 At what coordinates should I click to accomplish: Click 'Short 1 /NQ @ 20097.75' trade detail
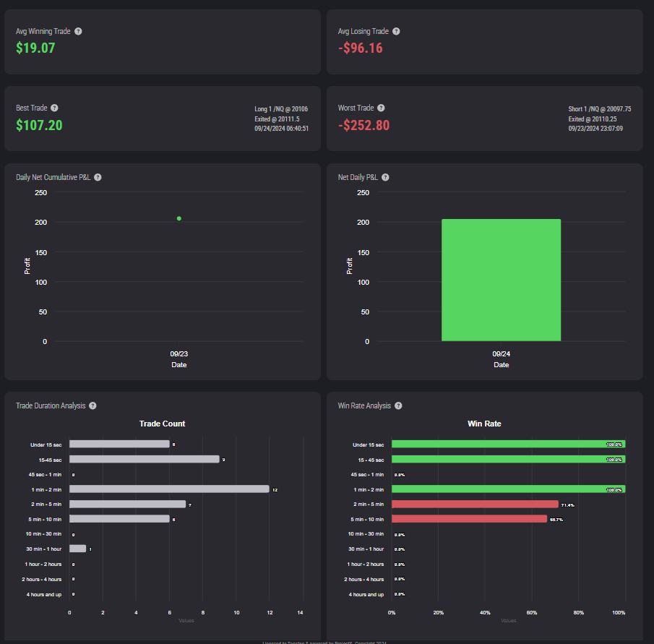point(599,109)
